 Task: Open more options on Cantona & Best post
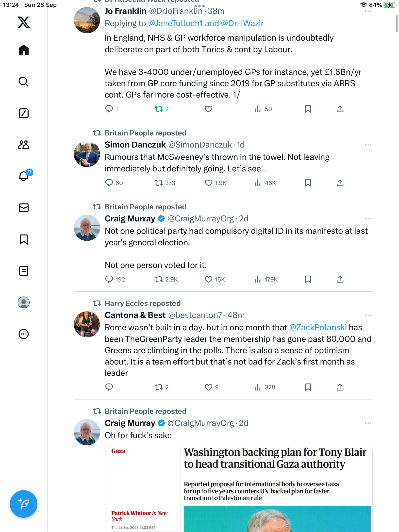click(368, 315)
